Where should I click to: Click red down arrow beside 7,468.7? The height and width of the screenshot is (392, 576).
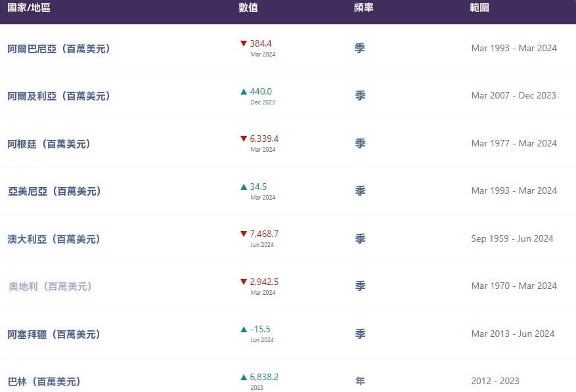tap(243, 234)
